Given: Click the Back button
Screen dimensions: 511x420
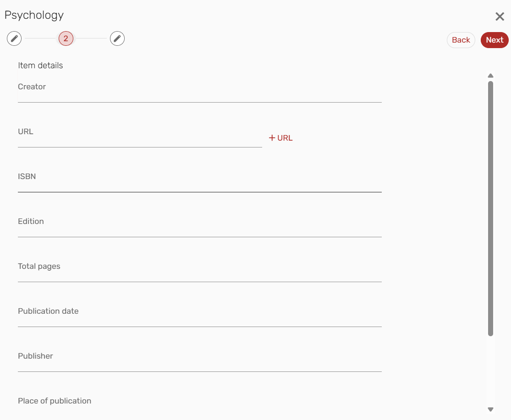Looking at the screenshot, I should pyautogui.click(x=461, y=40).
